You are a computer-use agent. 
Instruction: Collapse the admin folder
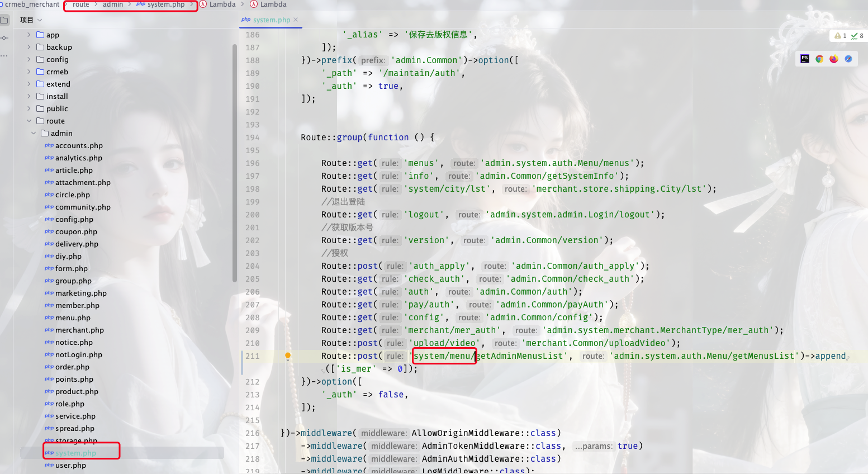pos(34,133)
